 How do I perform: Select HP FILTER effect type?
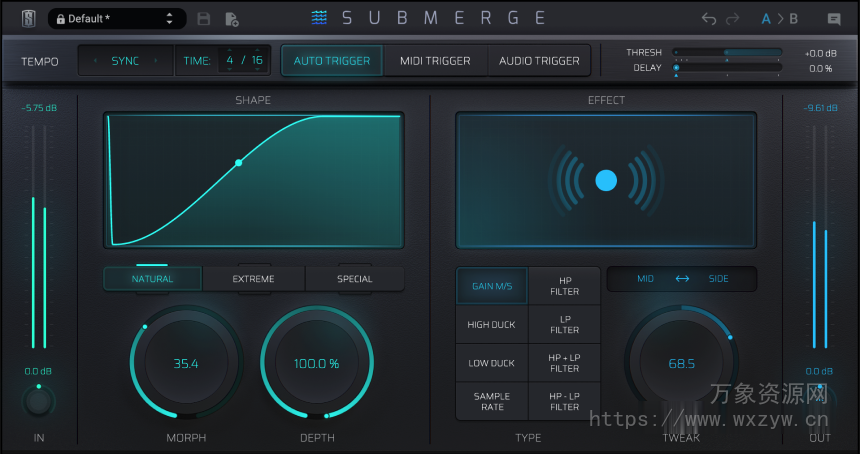[564, 286]
